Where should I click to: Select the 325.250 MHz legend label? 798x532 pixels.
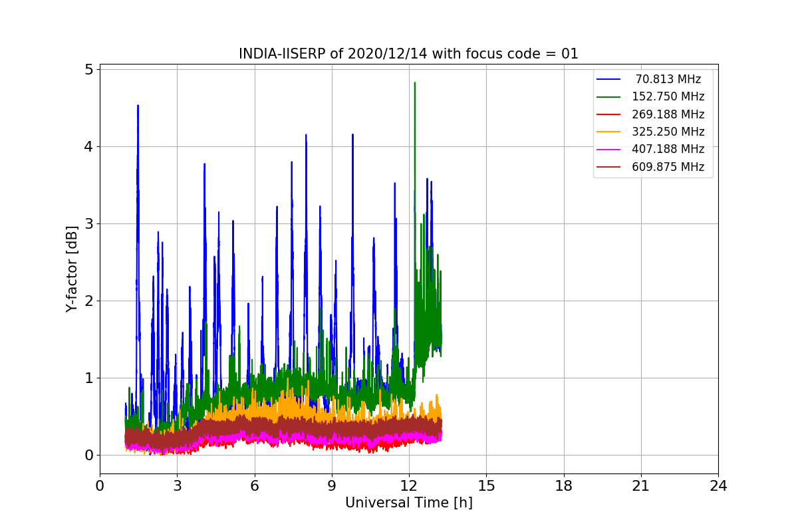click(668, 132)
